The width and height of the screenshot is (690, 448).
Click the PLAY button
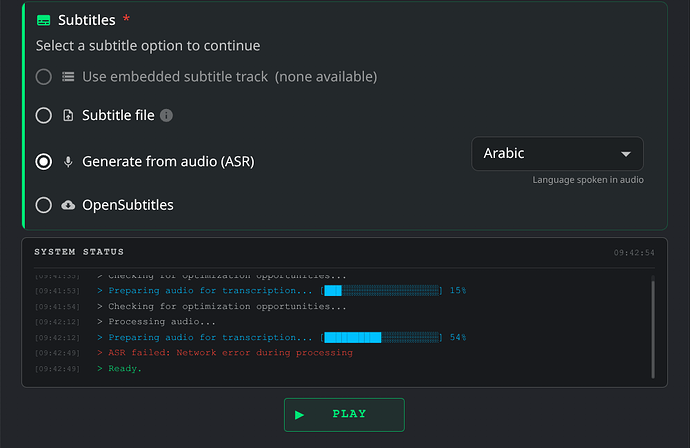pos(344,415)
